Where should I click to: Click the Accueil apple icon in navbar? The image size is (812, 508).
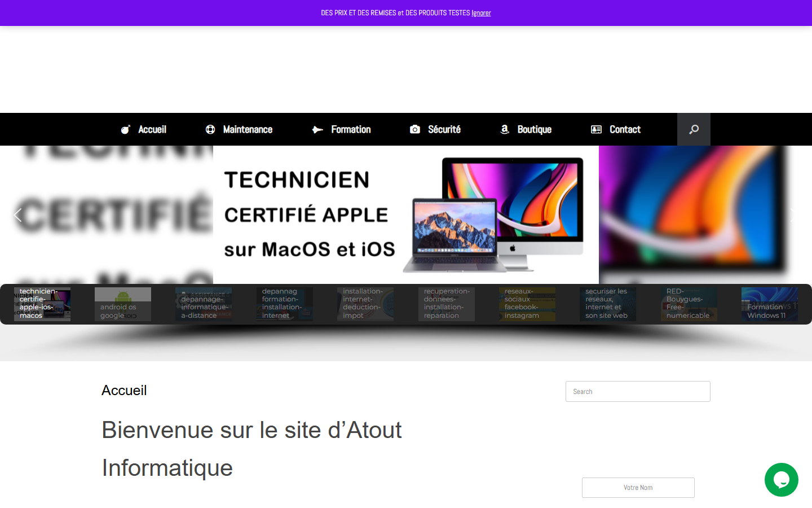coord(126,129)
